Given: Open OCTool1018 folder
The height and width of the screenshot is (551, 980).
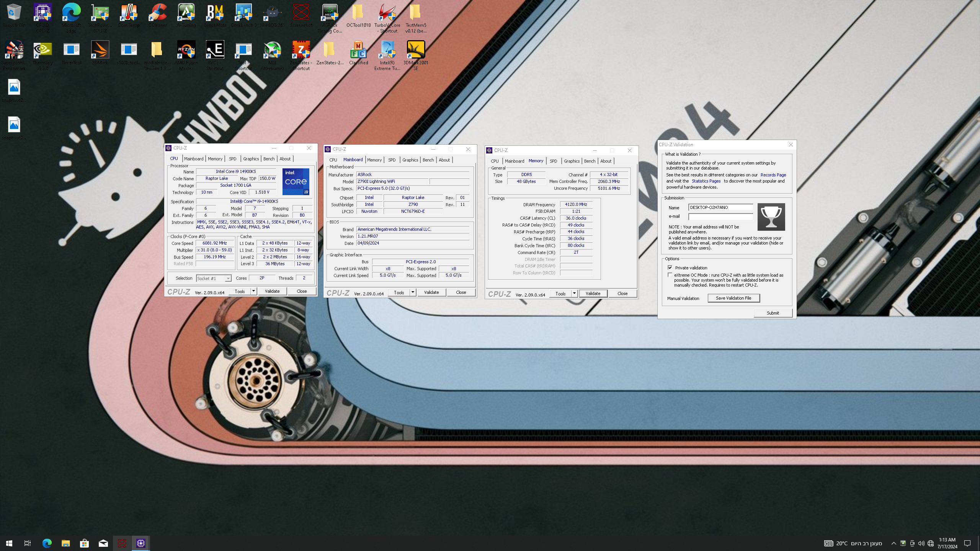Looking at the screenshot, I should click(x=358, y=15).
